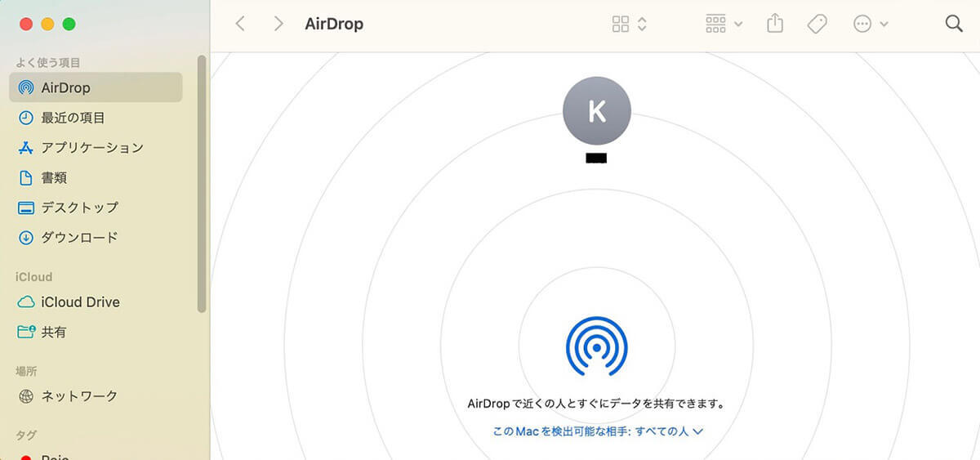Open the group-by options dropdown
The width and height of the screenshot is (980, 460).
point(724,24)
